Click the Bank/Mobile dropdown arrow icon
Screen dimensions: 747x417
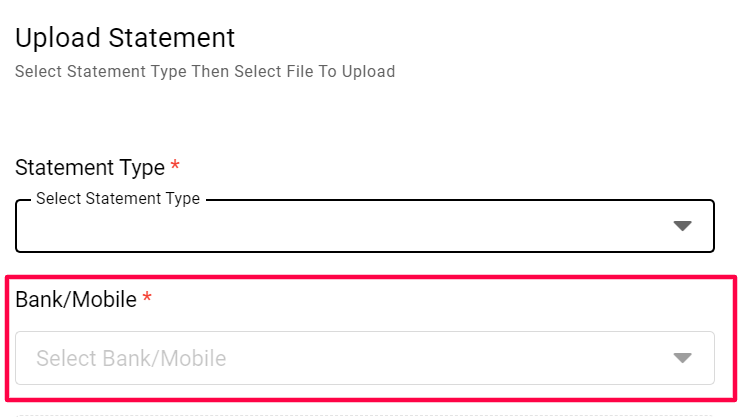point(682,358)
